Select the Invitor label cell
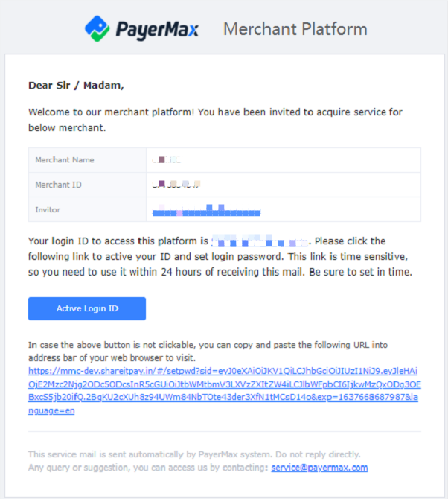This screenshot has width=448, height=499. [x=87, y=209]
